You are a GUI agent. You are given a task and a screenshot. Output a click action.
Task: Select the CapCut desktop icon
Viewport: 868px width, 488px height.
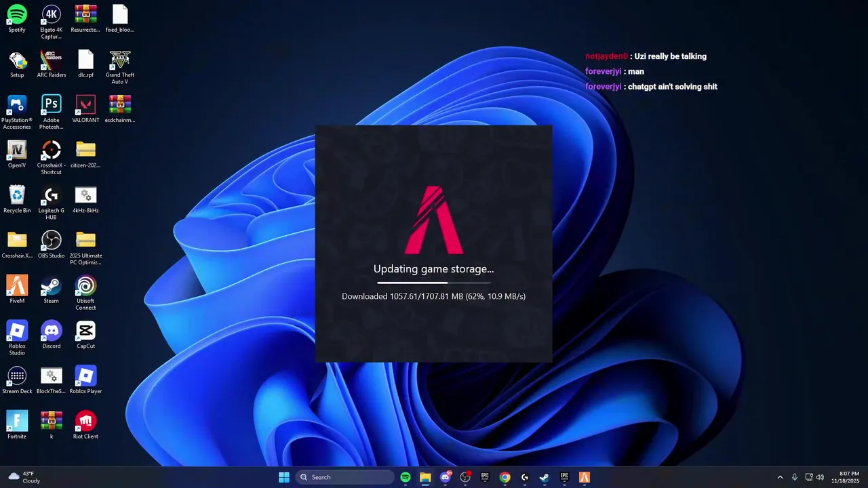(x=85, y=335)
